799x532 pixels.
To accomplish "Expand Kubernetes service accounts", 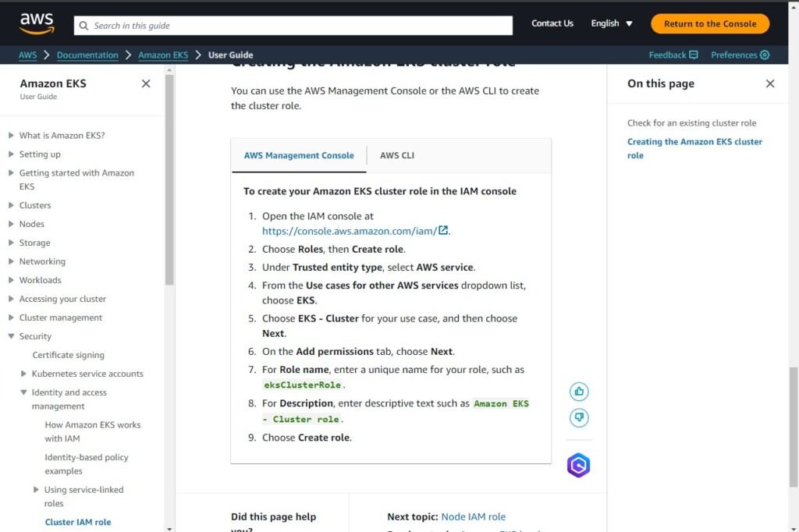I will point(23,374).
